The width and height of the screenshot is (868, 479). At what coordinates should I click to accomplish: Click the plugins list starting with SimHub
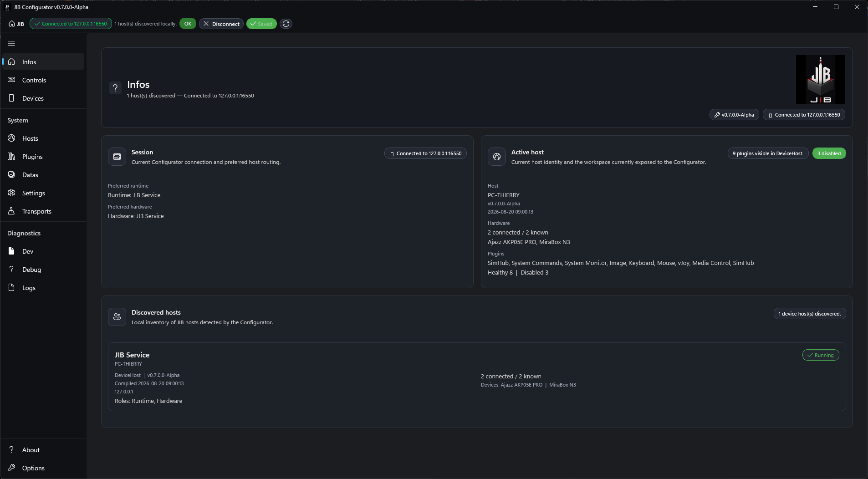click(x=621, y=263)
